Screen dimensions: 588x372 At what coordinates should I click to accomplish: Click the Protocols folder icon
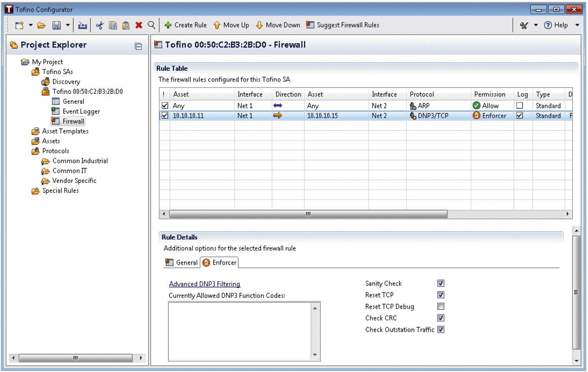coord(36,151)
